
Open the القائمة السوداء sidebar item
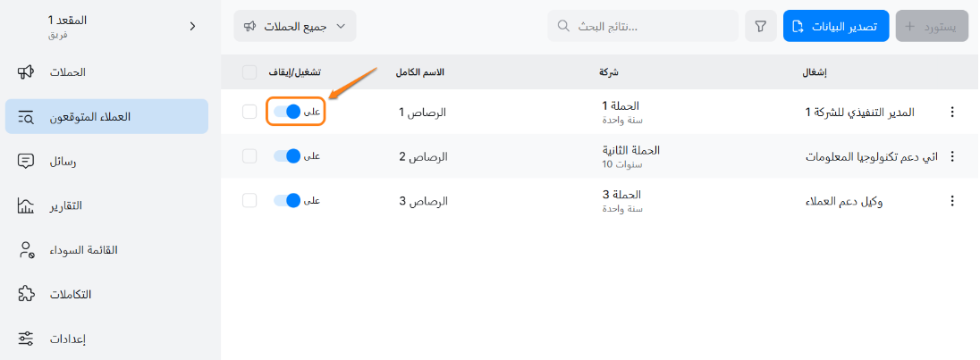click(x=106, y=250)
